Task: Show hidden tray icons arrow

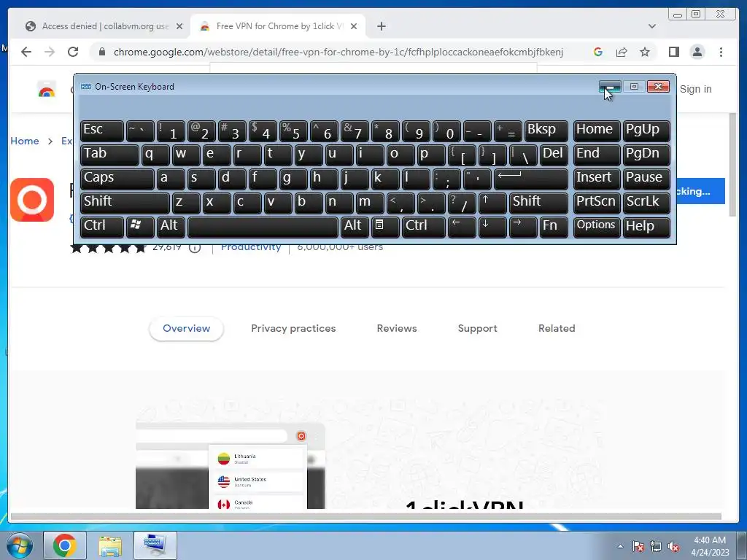Action: pos(620,546)
